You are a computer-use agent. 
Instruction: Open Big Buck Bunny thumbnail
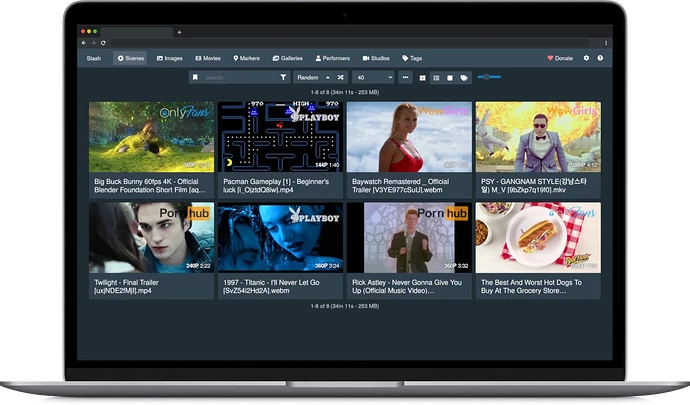click(151, 137)
